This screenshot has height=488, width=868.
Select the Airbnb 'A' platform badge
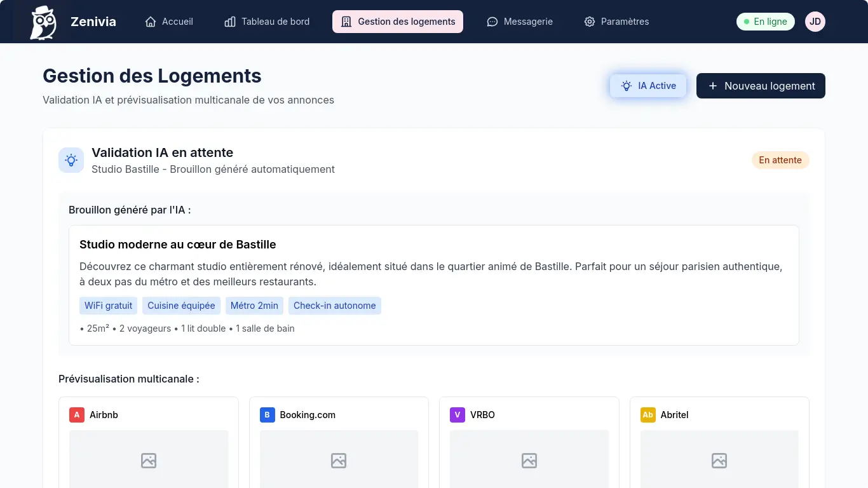(x=76, y=414)
